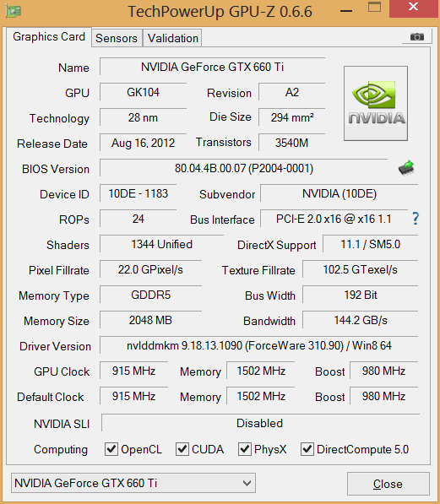Switch to the Sensors tab

click(117, 38)
